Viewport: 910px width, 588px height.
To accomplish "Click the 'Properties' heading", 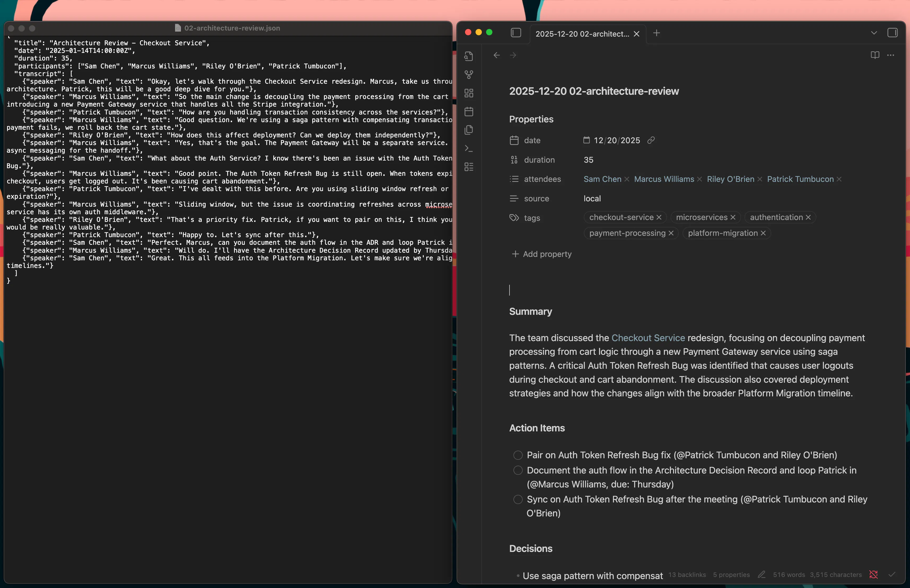I will pos(531,119).
